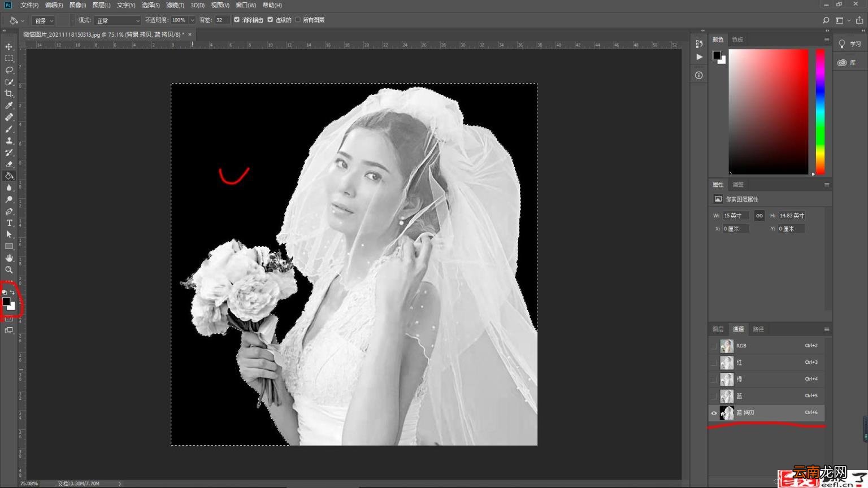
Task: Open the search icon in options bar
Action: (x=826, y=20)
